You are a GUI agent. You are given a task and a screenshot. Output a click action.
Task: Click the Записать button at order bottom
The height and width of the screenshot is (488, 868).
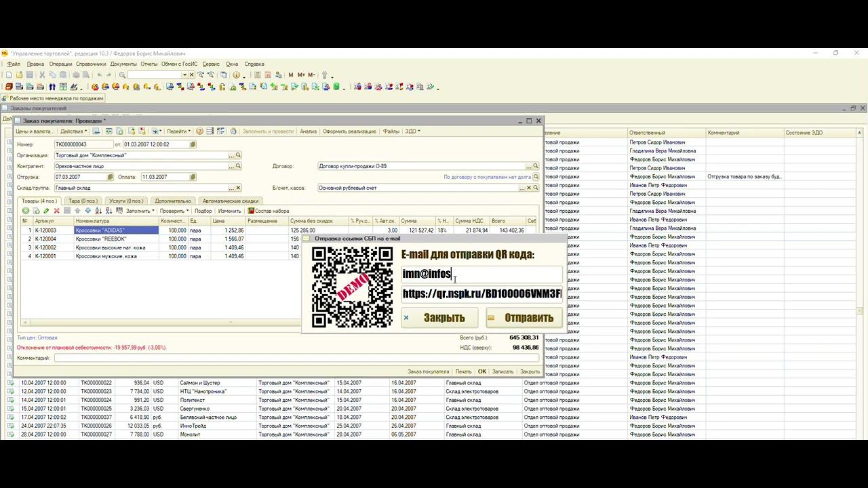coord(502,371)
